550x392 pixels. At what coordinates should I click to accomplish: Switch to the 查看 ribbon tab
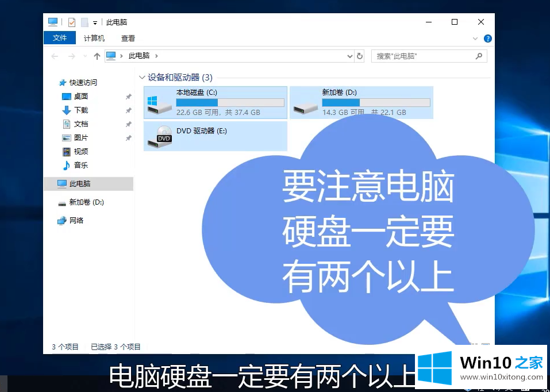[x=128, y=38]
